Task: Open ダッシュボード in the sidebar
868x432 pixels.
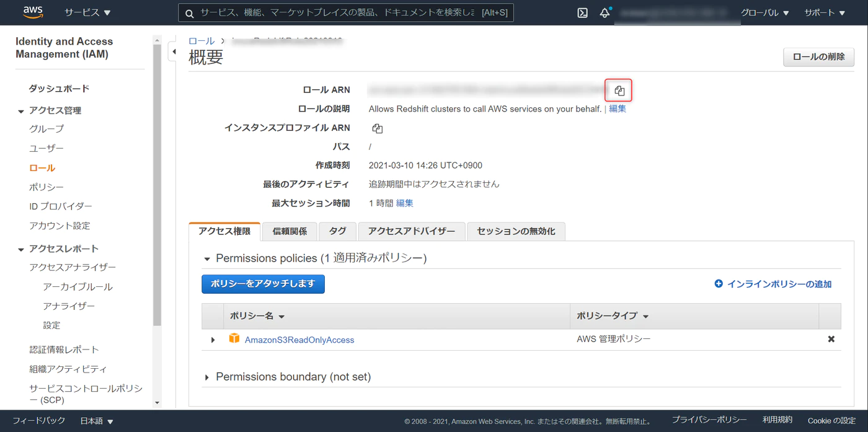Action: [x=60, y=89]
